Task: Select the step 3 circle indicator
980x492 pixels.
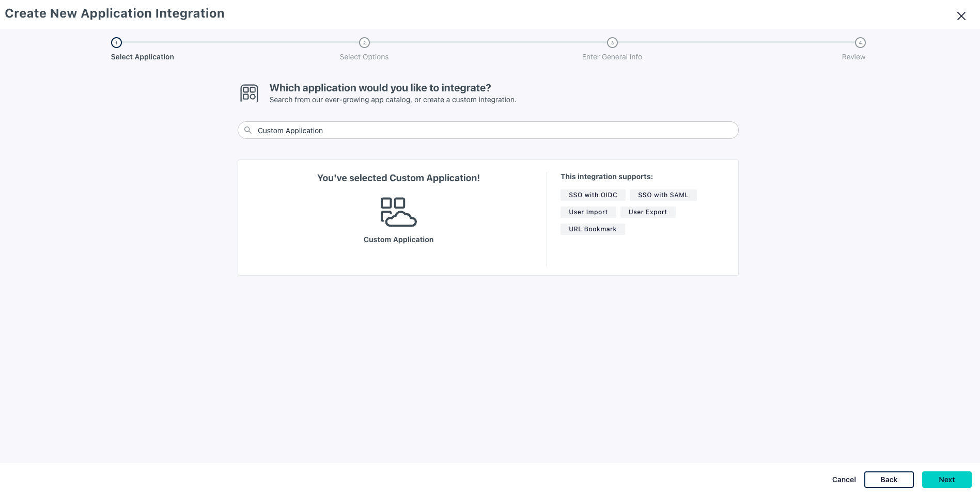Action: [612, 43]
